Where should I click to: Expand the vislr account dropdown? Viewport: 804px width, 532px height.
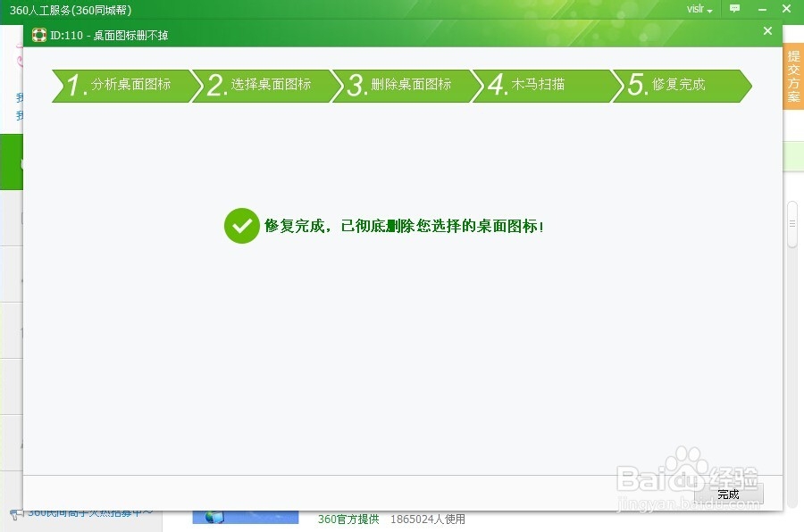click(699, 9)
